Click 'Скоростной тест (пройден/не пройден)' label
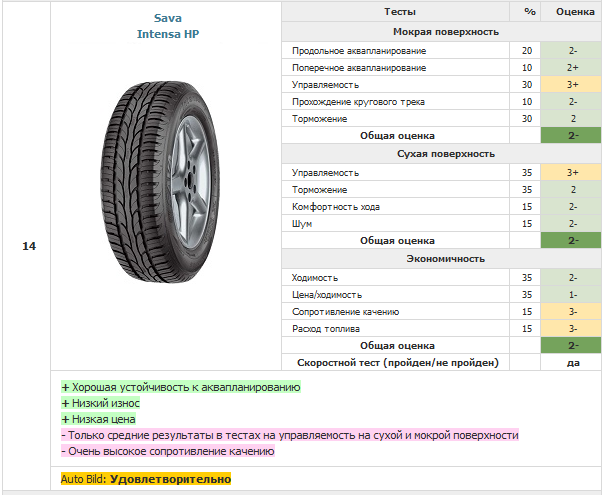Image resolution: width=604 pixels, height=495 pixels. [x=398, y=362]
